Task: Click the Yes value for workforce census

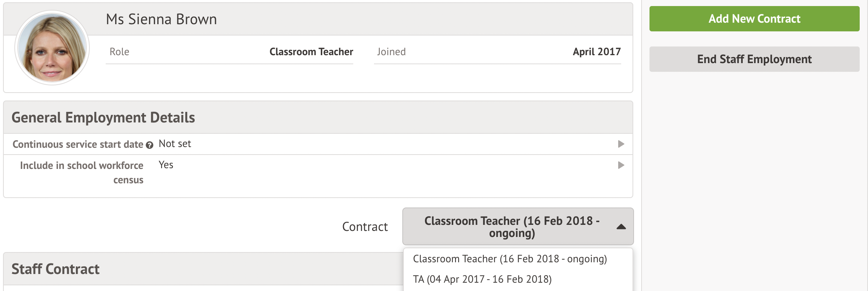Action: pyautogui.click(x=166, y=165)
